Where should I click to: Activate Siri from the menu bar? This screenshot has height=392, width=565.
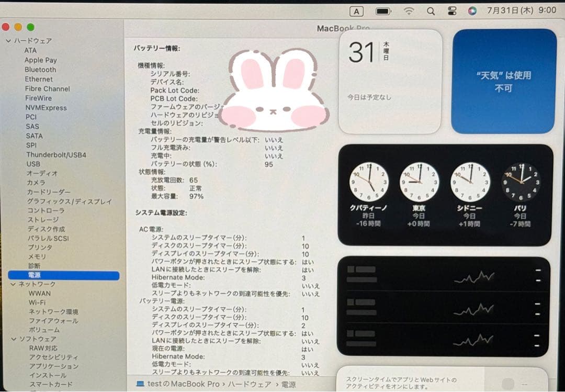472,11
